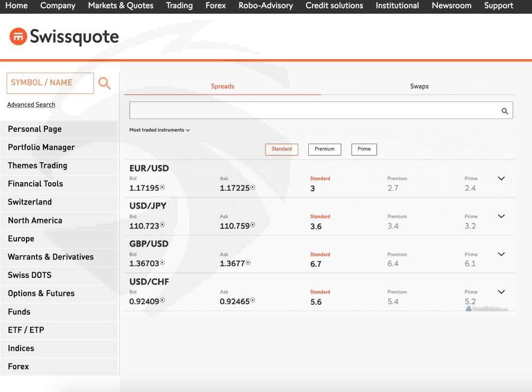The height and width of the screenshot is (392, 532).
Task: Expand the GBP/USD row chevron
Action: 501,254
